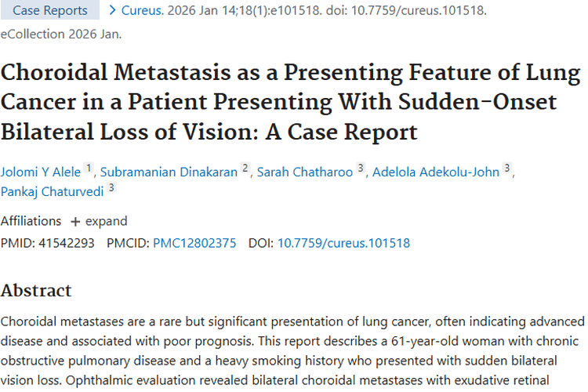This screenshot has width=588, height=392.
Task: Open author Jolomi Y Alele's link
Action: pos(40,172)
